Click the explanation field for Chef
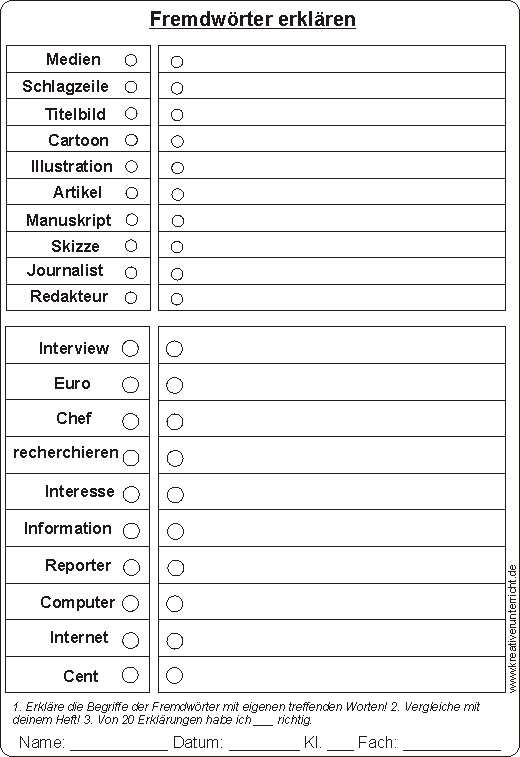This screenshot has height=757, width=520. point(332,419)
